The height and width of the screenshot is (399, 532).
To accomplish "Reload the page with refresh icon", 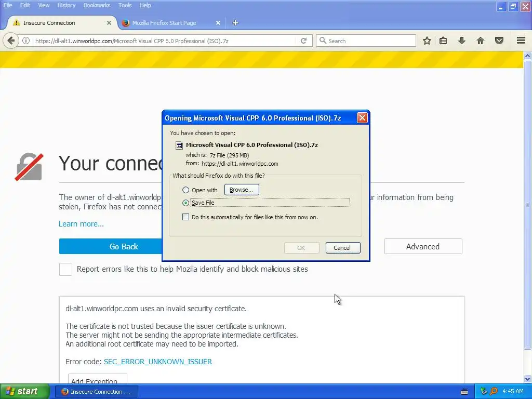I will click(303, 41).
